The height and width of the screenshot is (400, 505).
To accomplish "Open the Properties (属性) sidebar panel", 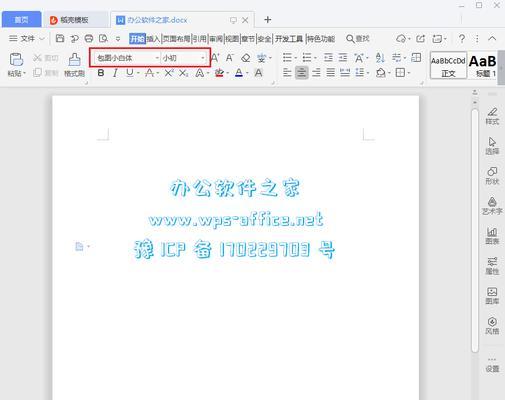I will (492, 266).
